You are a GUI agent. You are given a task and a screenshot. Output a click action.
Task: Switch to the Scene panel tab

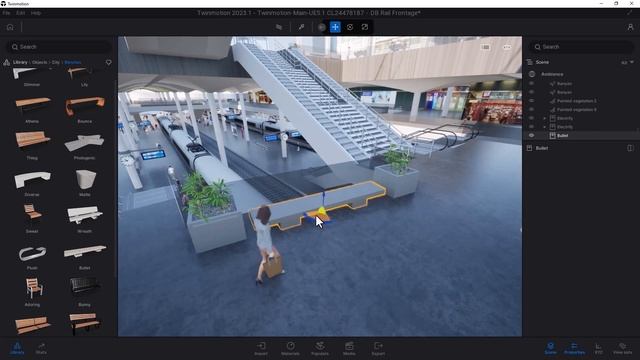[x=550, y=348]
